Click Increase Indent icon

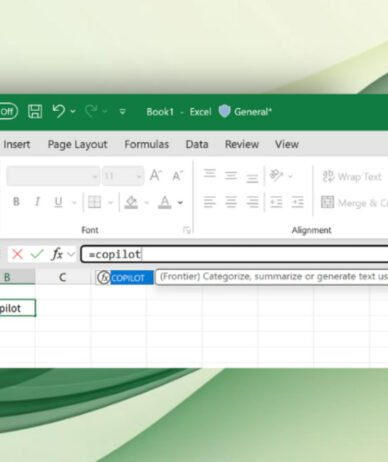point(297,202)
